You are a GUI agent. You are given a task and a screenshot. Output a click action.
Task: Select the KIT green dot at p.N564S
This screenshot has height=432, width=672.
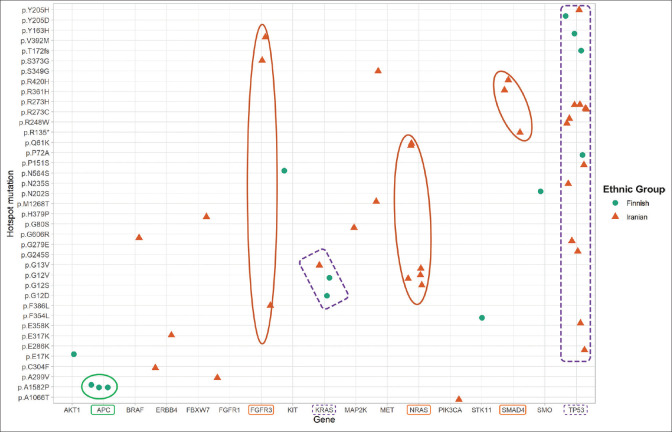pyautogui.click(x=284, y=171)
